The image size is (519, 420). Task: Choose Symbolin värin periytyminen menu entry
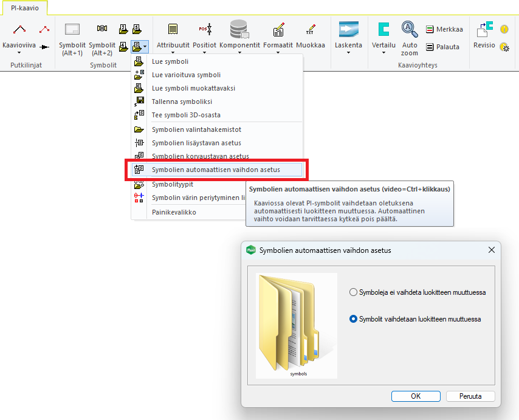point(188,198)
